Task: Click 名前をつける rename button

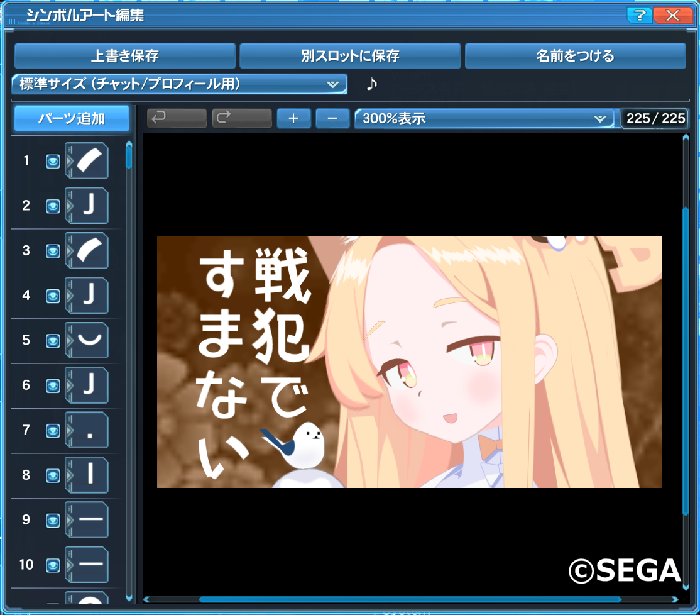Action: (x=576, y=56)
